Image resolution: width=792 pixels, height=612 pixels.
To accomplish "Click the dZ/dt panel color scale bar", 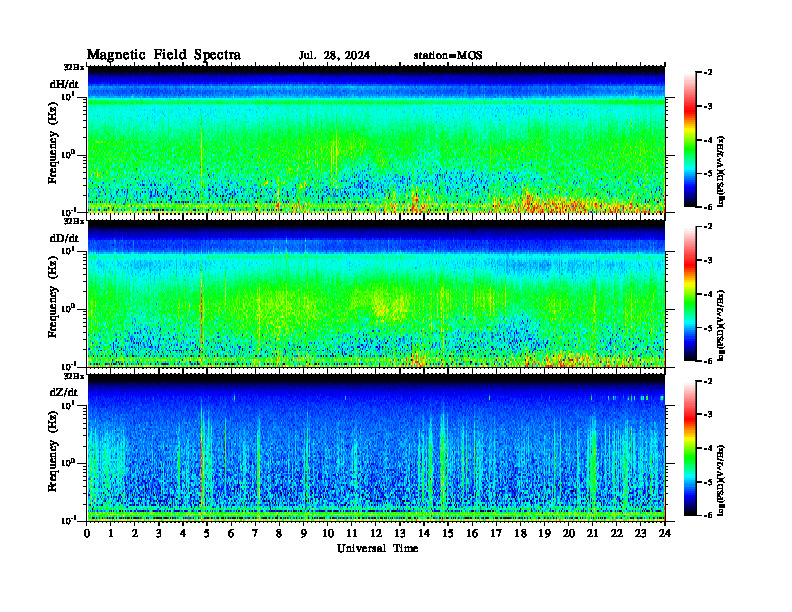I will (689, 448).
